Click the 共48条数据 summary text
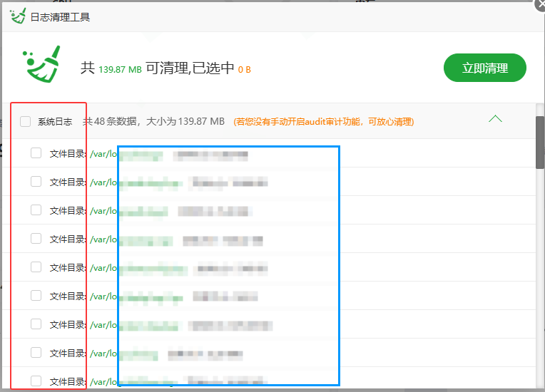Viewport: 545px width, 392px height. (153, 122)
